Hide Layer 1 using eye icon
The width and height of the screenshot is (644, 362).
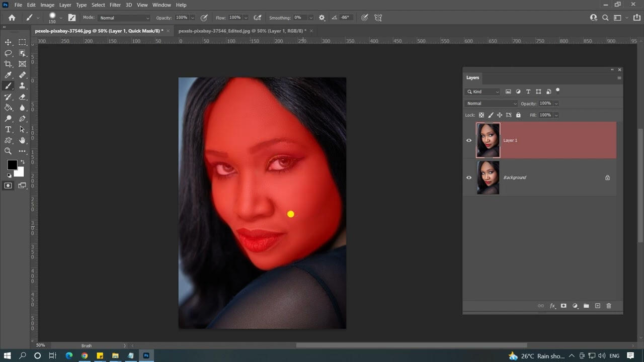click(469, 140)
